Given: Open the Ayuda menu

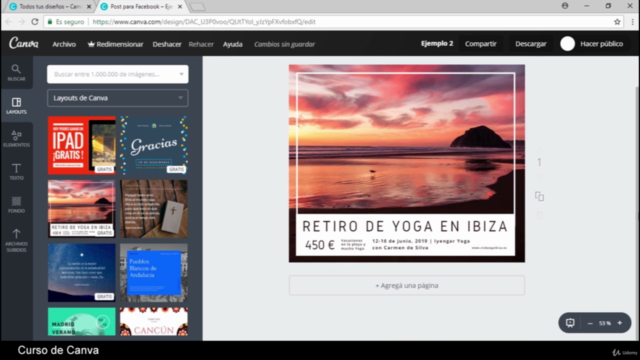Looking at the screenshot, I should [x=233, y=44].
